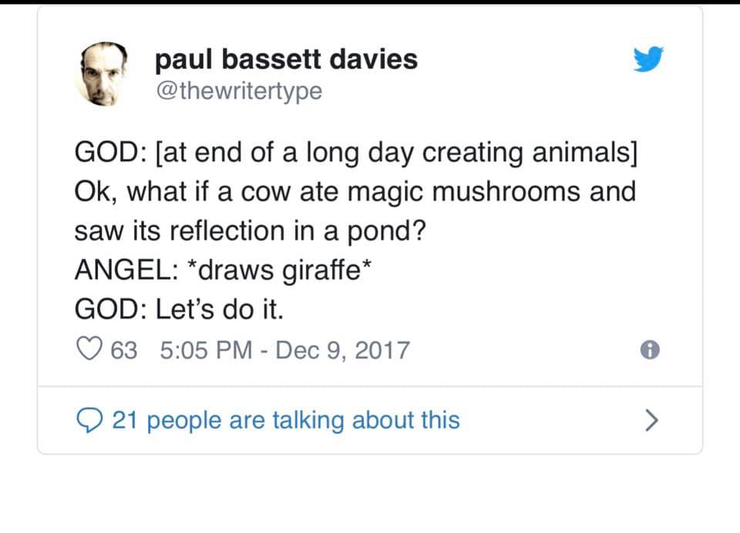The image size is (740, 533).
Task: Open the @thewritertype handle link
Action: (238, 91)
